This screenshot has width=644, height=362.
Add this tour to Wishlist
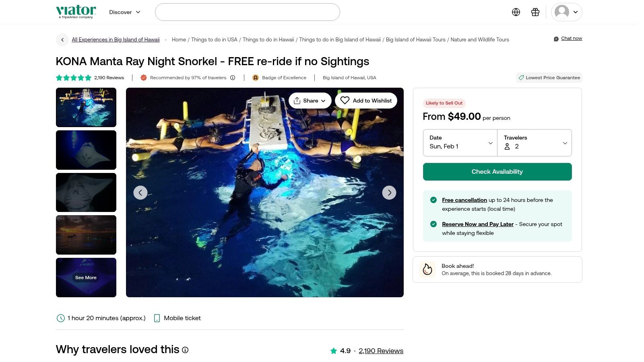(x=366, y=101)
